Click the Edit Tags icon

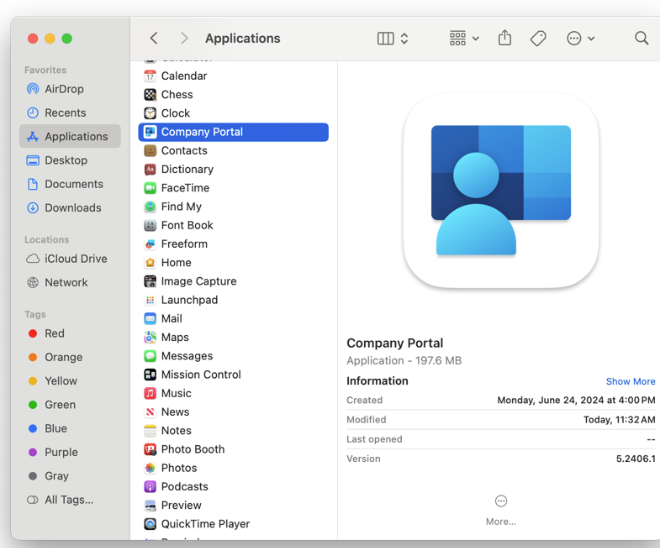pos(538,38)
